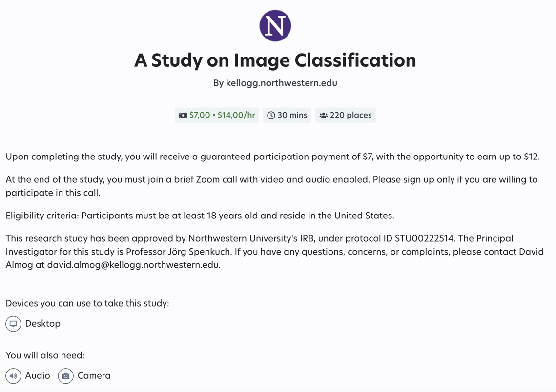This screenshot has width=556, height=392.
Task: Click the Desktop device label
Action: [43, 324]
